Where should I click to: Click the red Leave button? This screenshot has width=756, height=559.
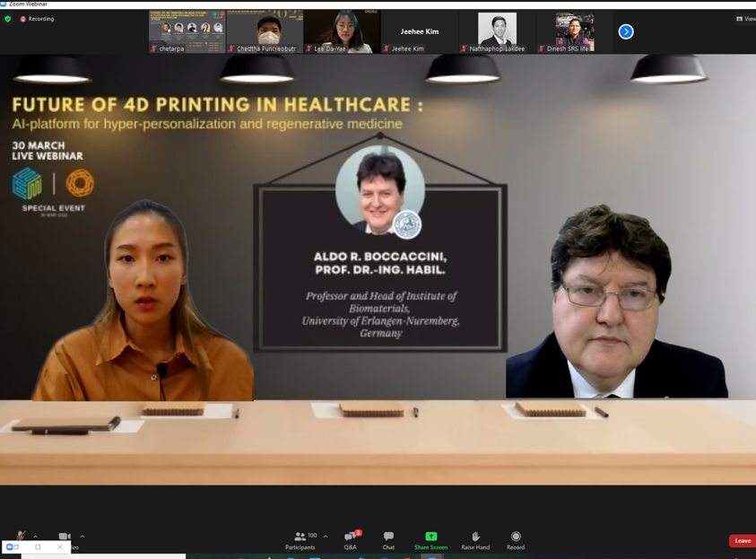pos(742,540)
